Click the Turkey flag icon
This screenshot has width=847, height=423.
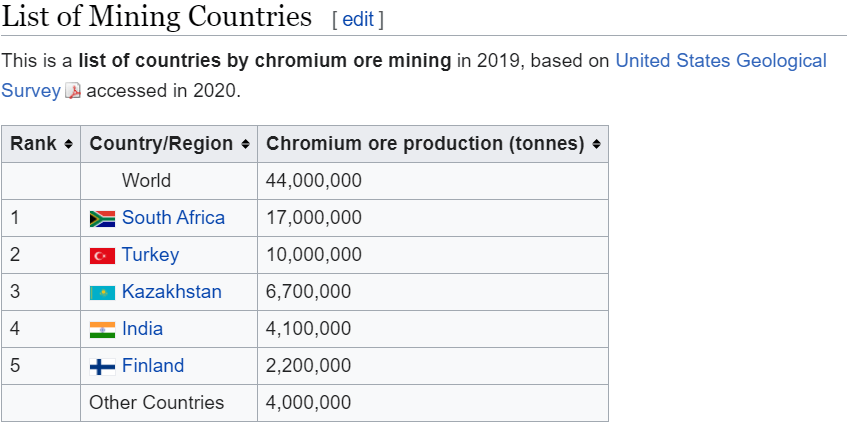102,256
